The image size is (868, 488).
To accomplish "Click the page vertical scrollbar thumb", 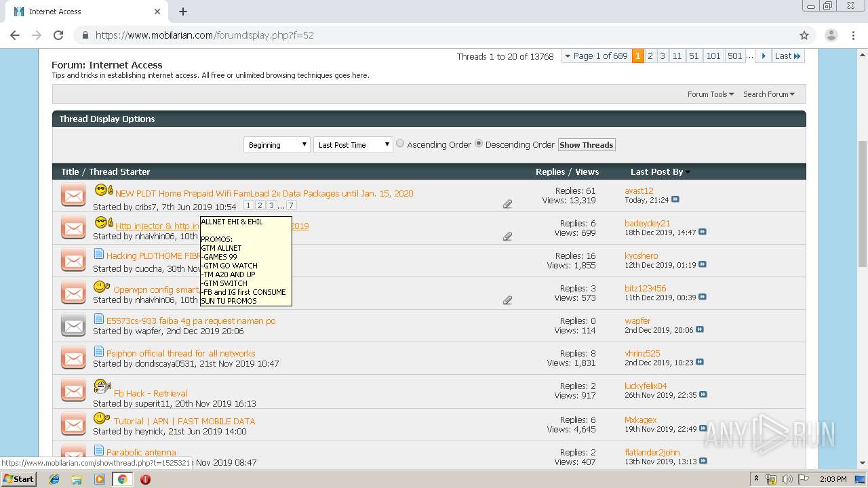I will 863,203.
